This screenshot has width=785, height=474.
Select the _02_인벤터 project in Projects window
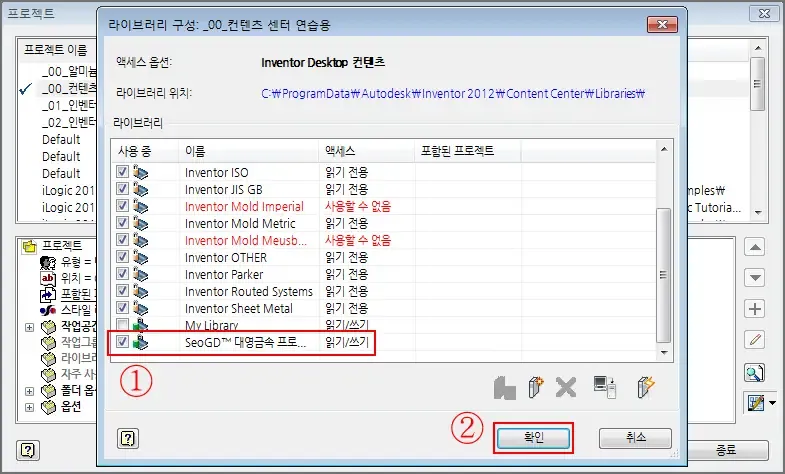tap(69, 123)
